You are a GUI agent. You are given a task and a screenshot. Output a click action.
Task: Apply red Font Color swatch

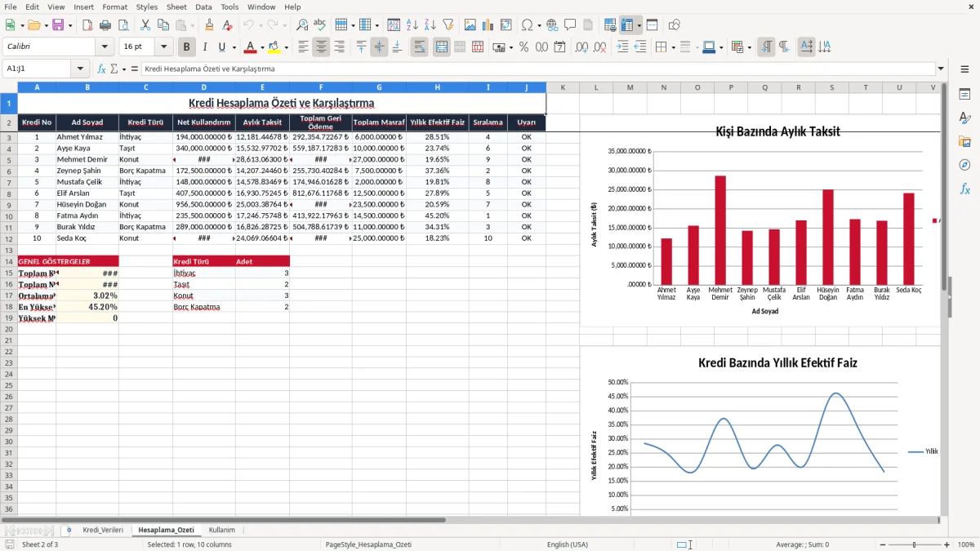250,47
